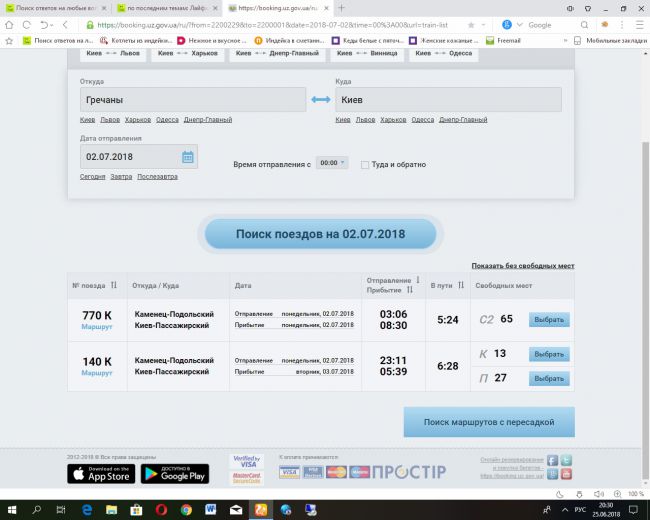650x520 pixels.
Task: Choose train 770 К with Выбрать button
Action: 548,320
